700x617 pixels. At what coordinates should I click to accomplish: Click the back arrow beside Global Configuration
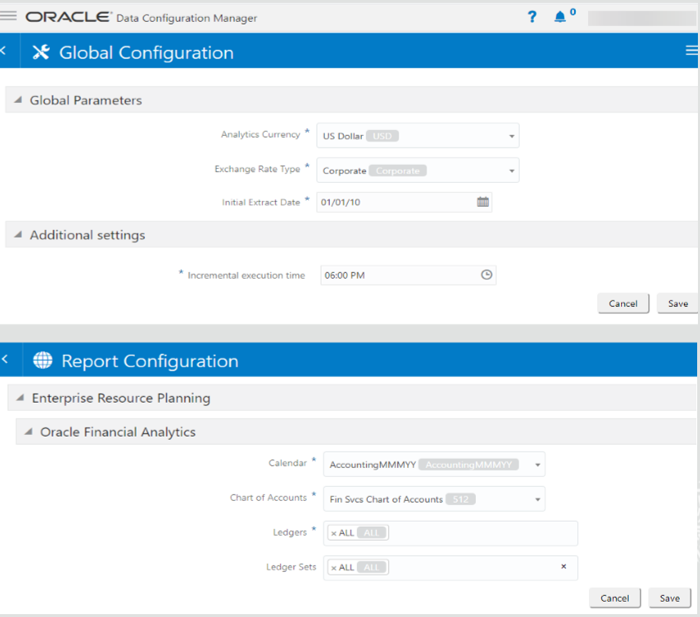[3, 51]
